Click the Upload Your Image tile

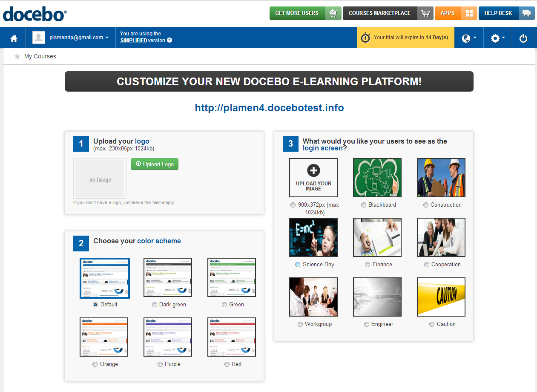313,178
